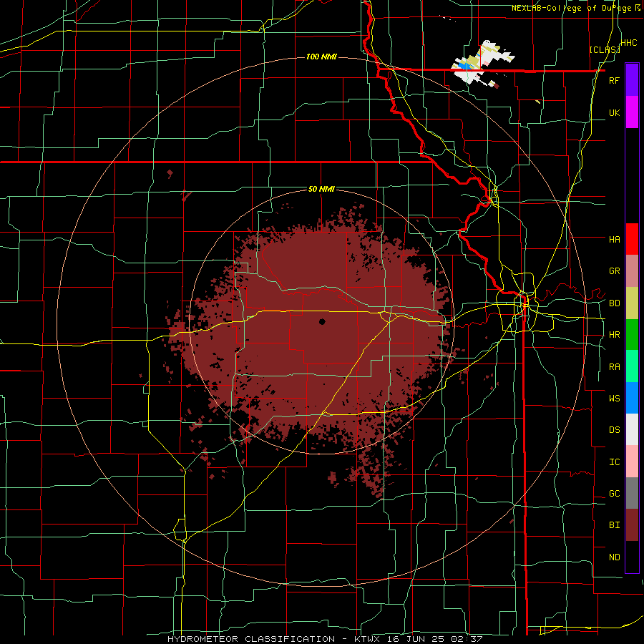Image resolution: width=644 pixels, height=644 pixels.
Task: Click the magenta UK legend color swatch
Action: [632, 112]
